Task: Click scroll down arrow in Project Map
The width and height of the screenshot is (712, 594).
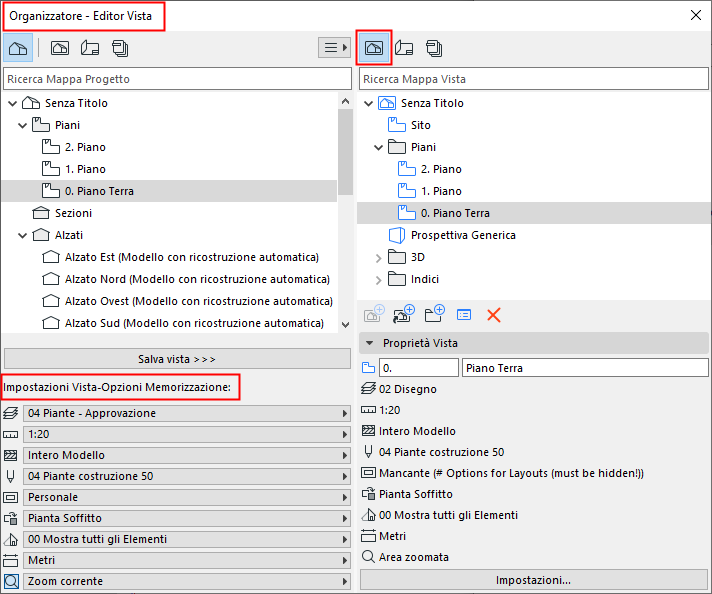Action: click(x=346, y=325)
